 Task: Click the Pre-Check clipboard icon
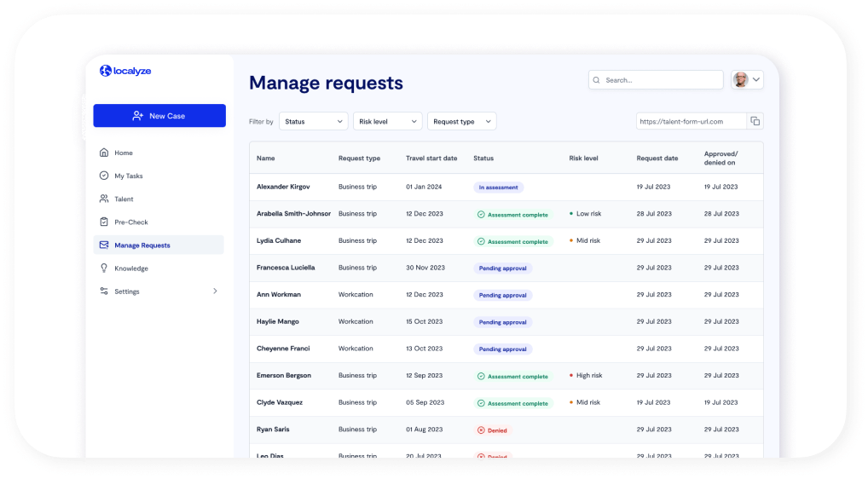104,222
